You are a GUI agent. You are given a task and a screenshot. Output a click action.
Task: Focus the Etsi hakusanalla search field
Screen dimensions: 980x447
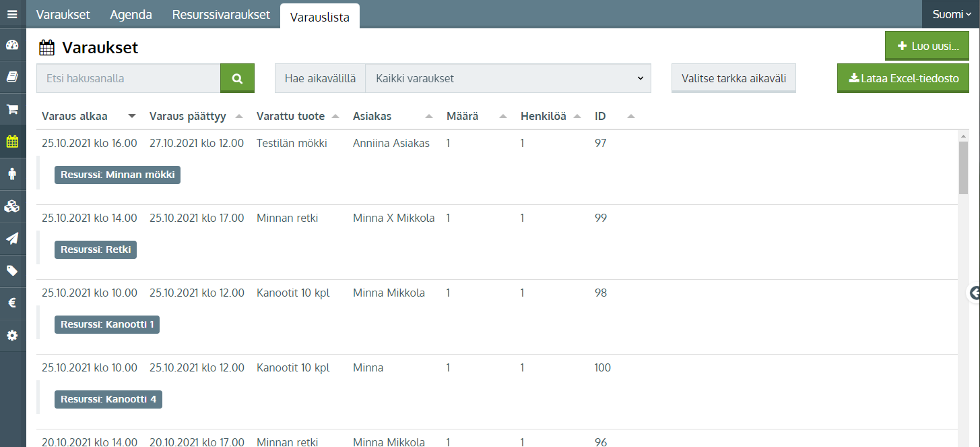tap(129, 78)
